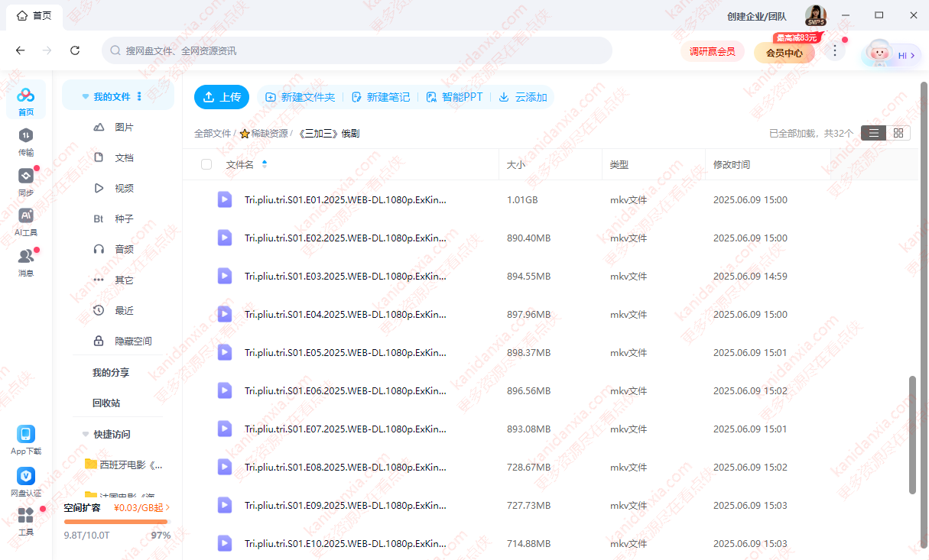Switch to grid view
This screenshot has height=560, width=929.
click(898, 132)
